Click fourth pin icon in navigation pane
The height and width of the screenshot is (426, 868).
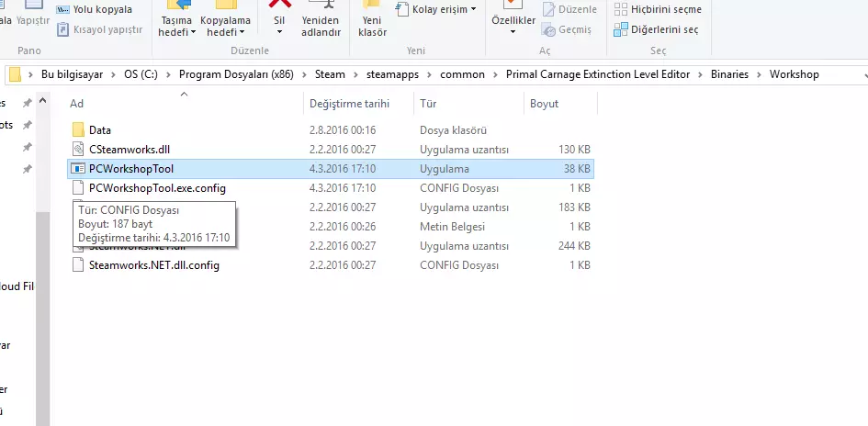click(x=27, y=169)
